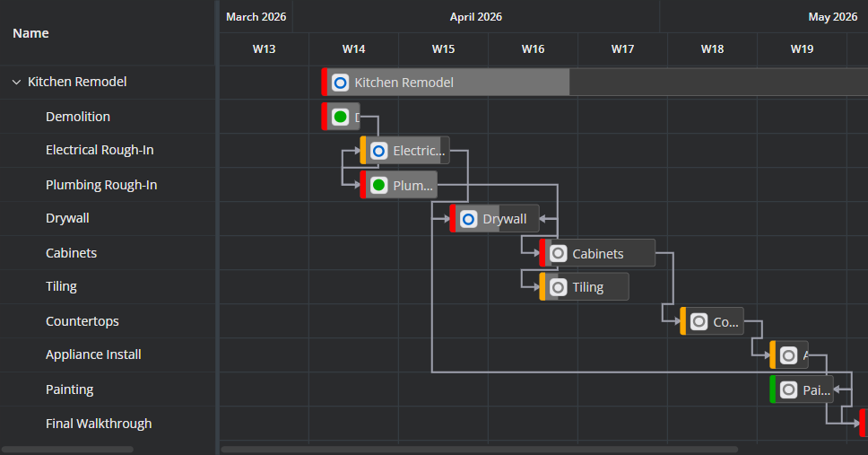Click the green priority stripe on Painting bar

pyautogui.click(x=773, y=389)
